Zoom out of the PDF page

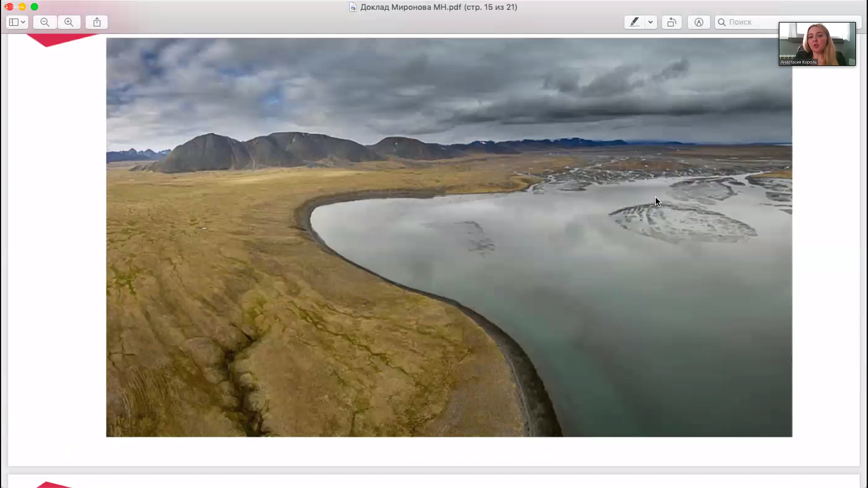tap(45, 22)
